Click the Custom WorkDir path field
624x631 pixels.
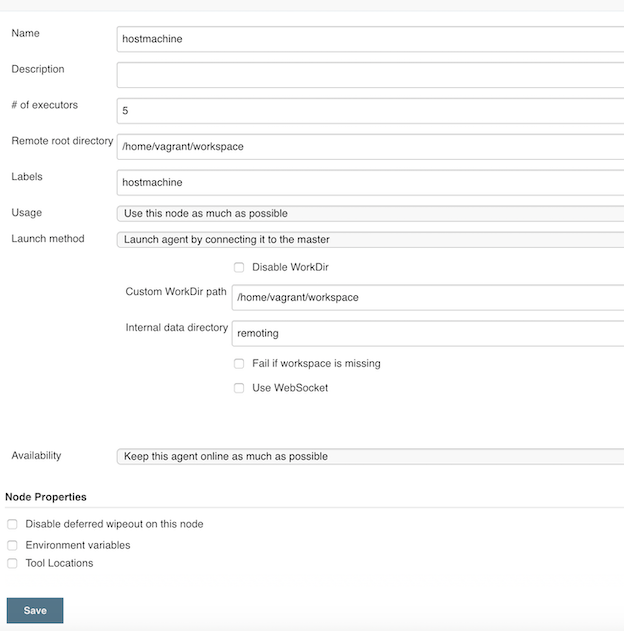(x=427, y=298)
